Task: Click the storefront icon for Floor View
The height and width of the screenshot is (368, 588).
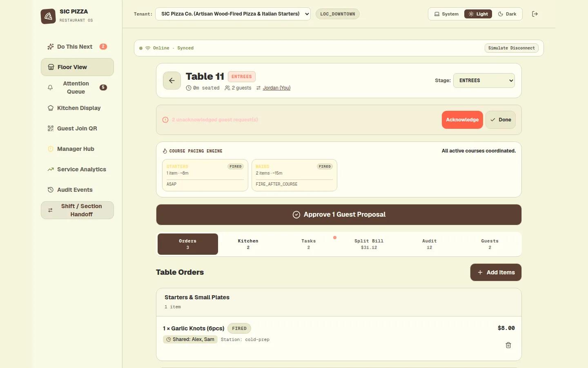Action: [x=51, y=67]
